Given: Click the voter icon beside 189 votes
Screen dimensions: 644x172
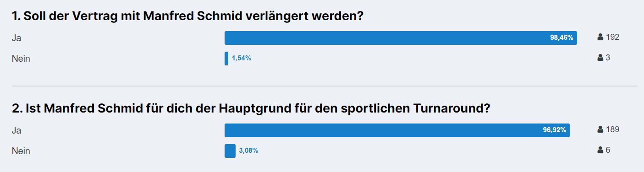Looking at the screenshot, I should tap(600, 129).
